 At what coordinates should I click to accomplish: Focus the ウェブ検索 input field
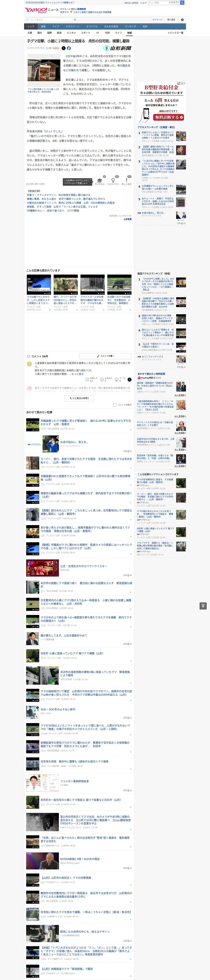click(x=158, y=3)
